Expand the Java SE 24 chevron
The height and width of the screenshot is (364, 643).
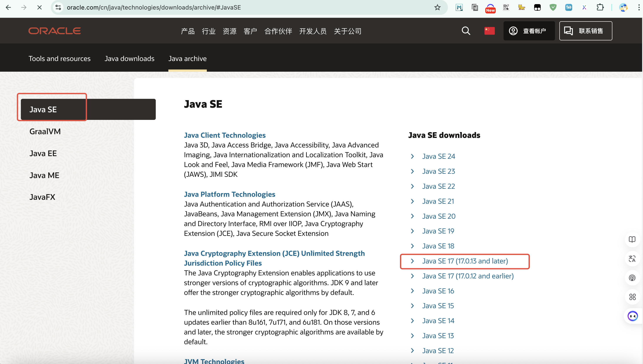pyautogui.click(x=412, y=156)
